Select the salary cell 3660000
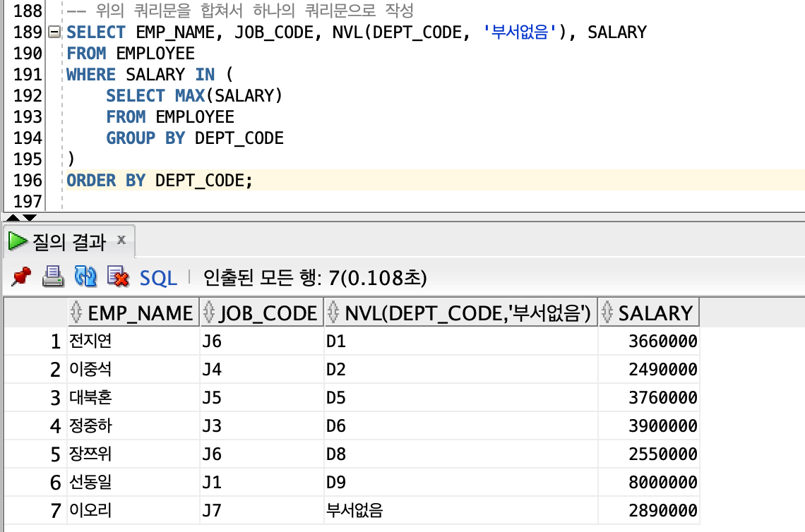 [x=649, y=341]
